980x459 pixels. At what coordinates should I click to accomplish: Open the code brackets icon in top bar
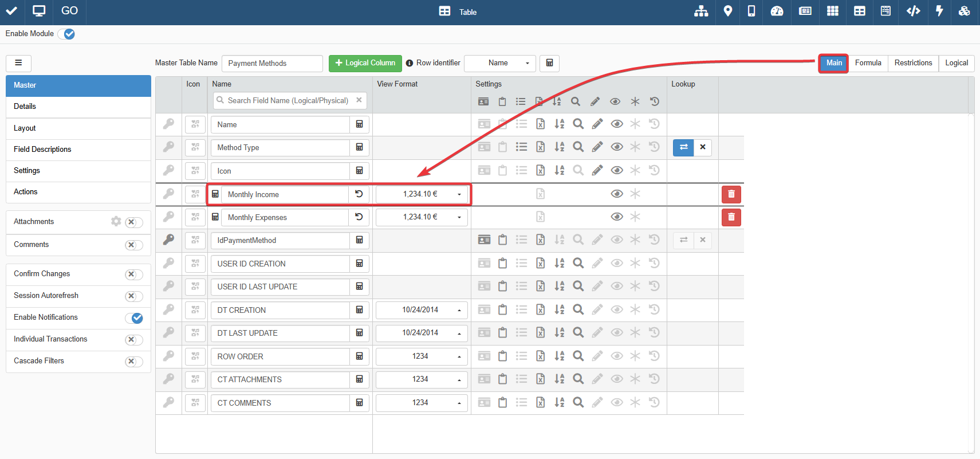click(914, 11)
